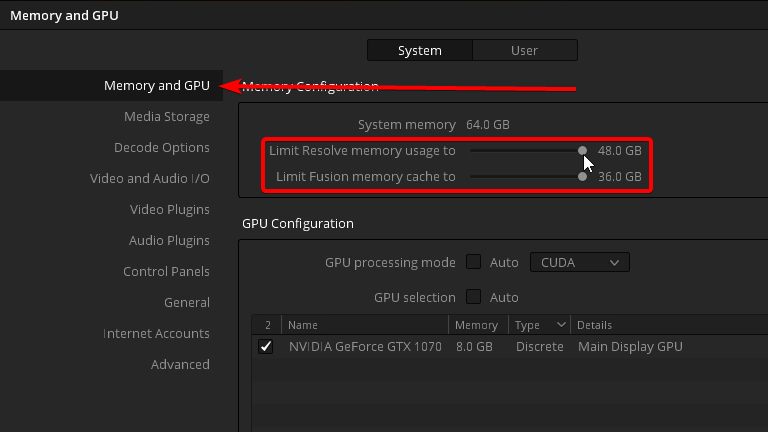Viewport: 768px width, 432px height.
Task: Enable Auto GPU processing mode checkbox
Action: point(473,262)
